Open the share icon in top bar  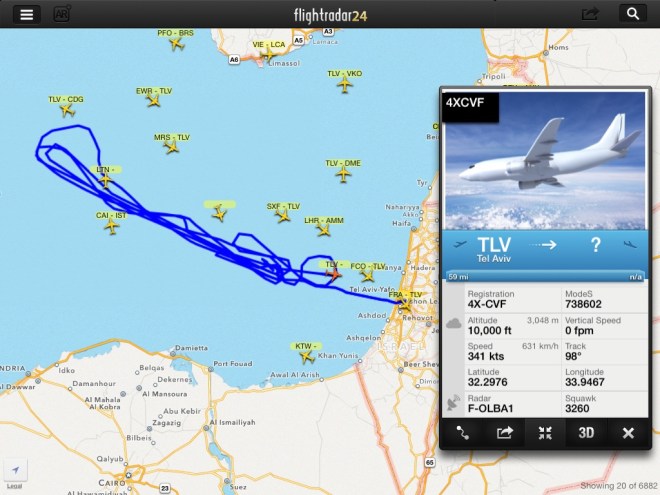[x=589, y=14]
